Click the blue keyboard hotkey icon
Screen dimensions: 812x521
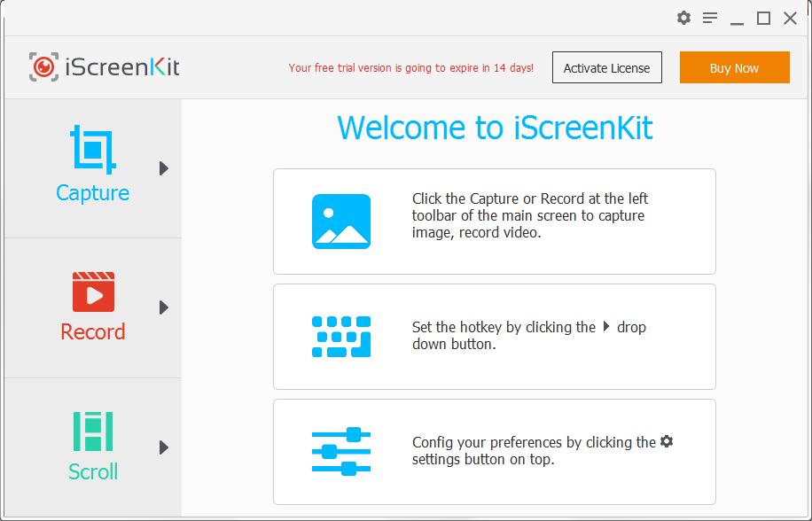341,337
